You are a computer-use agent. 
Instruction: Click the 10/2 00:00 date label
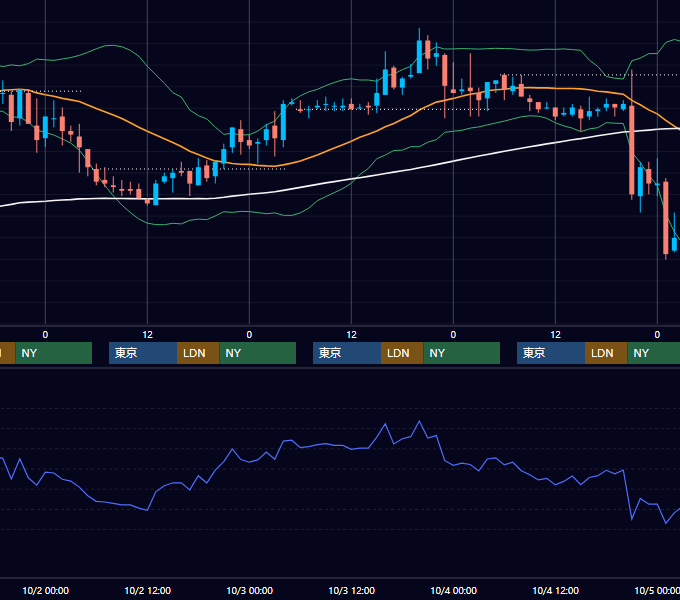click(x=46, y=590)
